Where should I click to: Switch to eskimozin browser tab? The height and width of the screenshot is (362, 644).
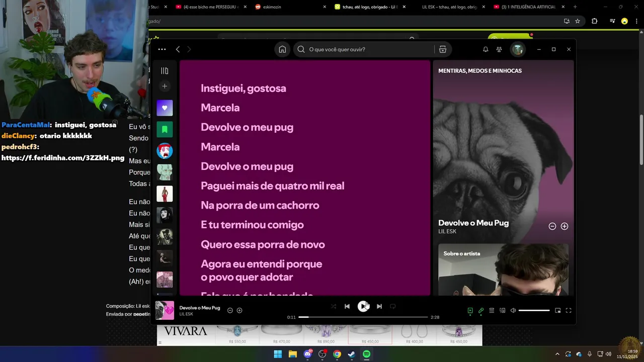tap(290, 7)
